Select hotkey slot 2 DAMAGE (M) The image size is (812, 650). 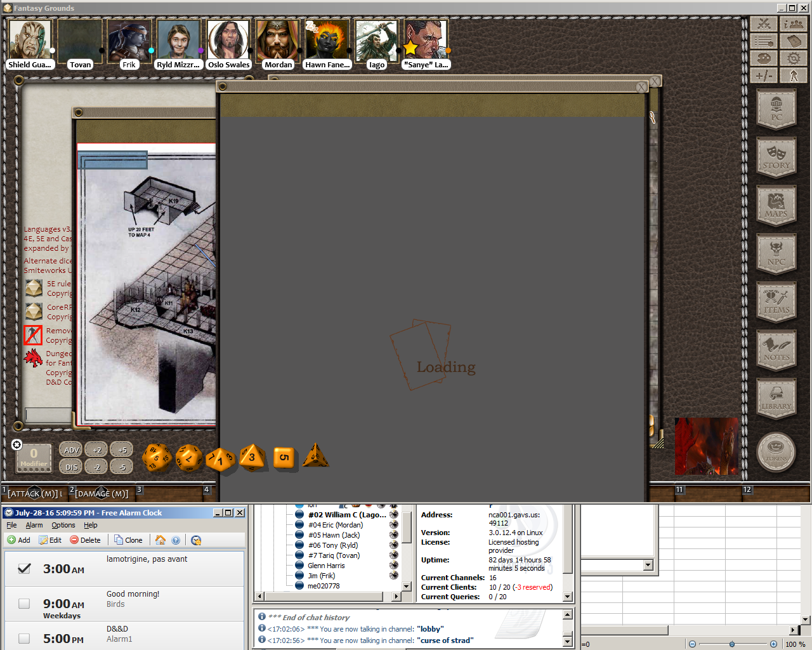[102, 493]
